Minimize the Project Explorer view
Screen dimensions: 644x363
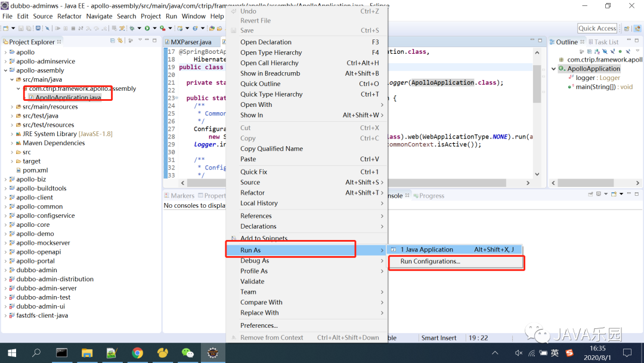[147, 40]
